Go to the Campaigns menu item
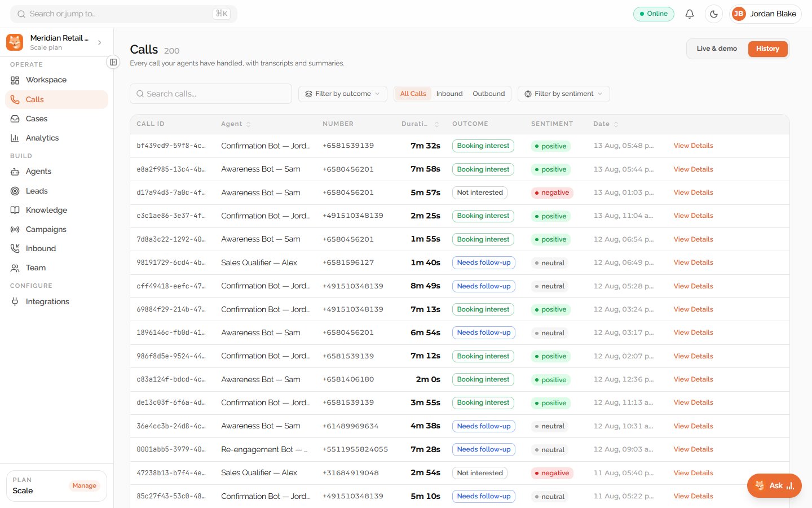Viewport: 812px width, 508px height. [x=56, y=229]
